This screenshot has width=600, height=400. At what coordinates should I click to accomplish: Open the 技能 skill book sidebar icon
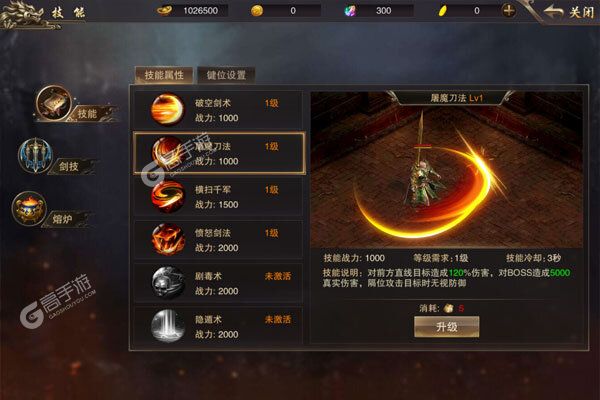click(54, 103)
